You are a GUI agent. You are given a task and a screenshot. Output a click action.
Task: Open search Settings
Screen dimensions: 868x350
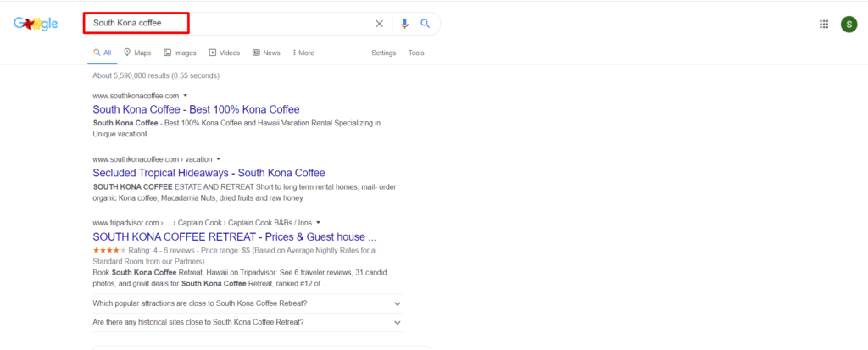(x=384, y=53)
